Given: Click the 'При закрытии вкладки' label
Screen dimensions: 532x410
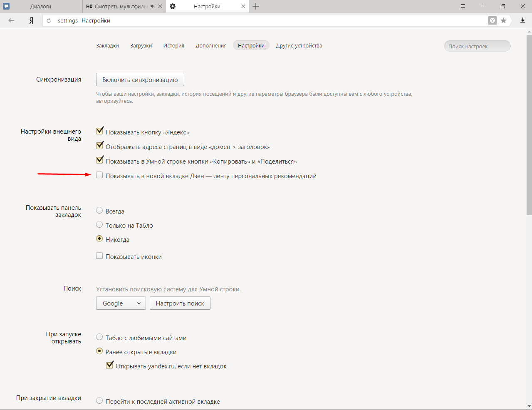Looking at the screenshot, I should coord(49,398).
